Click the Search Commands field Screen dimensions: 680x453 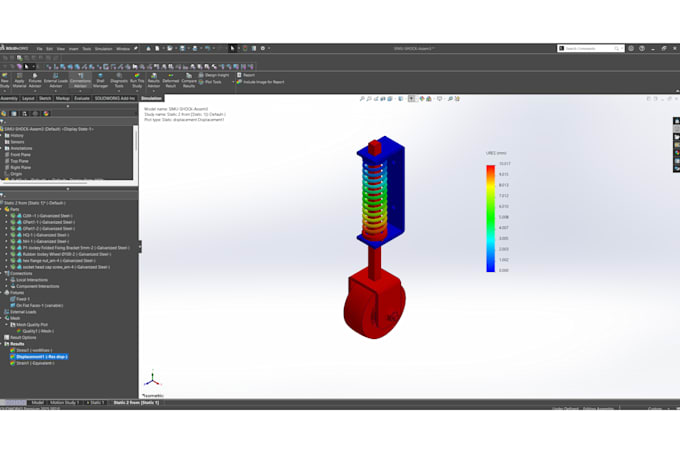[x=591, y=49]
